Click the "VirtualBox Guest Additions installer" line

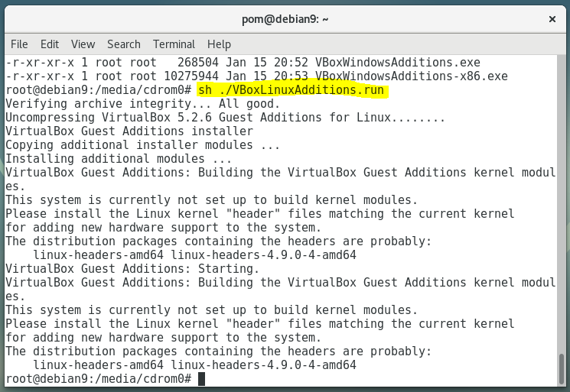coord(129,131)
